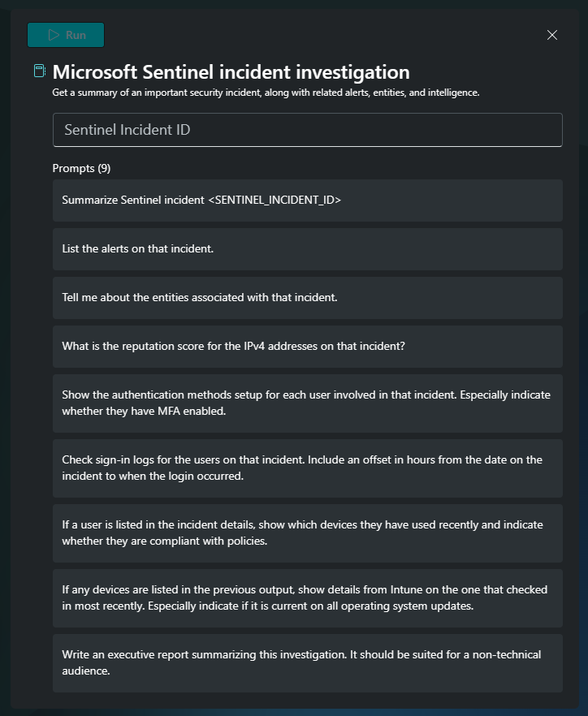Close the promptbook dialog with X
This screenshot has height=716, width=588.
point(552,35)
